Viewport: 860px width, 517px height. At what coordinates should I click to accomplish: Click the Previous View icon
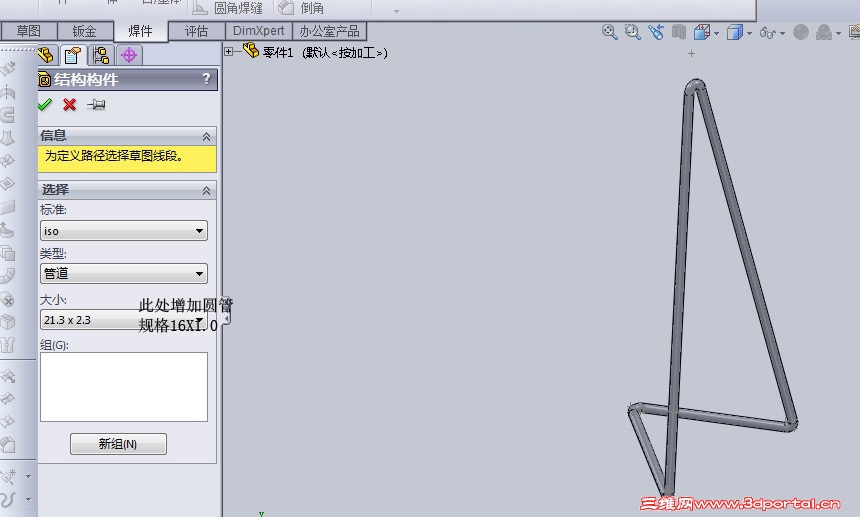(x=655, y=32)
